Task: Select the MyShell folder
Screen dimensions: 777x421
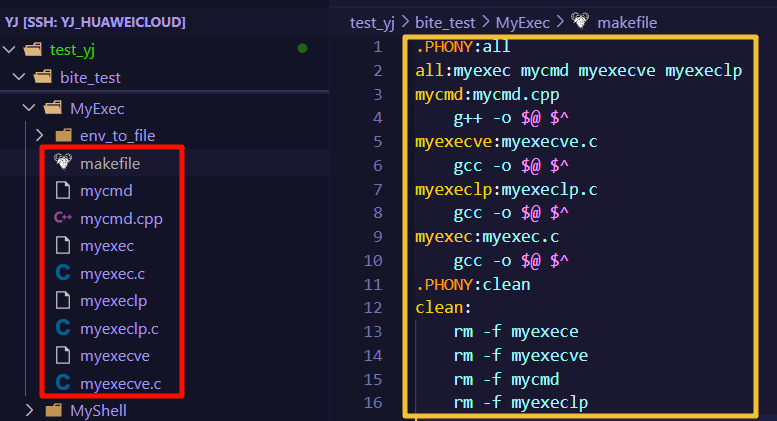Action: pyautogui.click(x=98, y=411)
